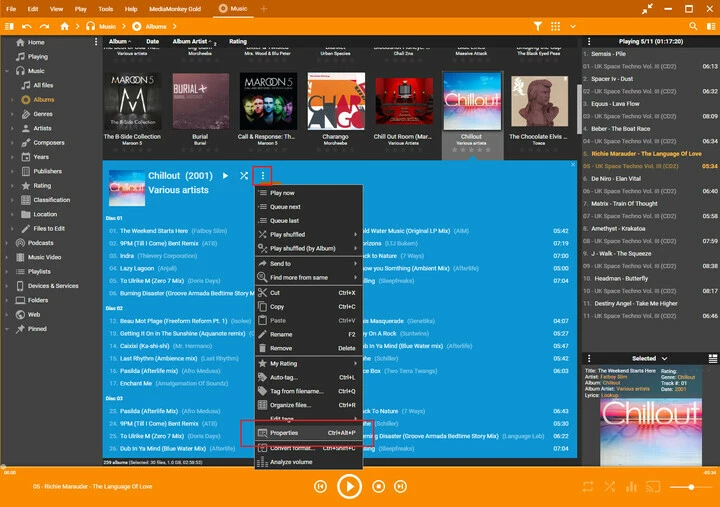Choose Analyze volume in context menu

[x=309, y=462]
